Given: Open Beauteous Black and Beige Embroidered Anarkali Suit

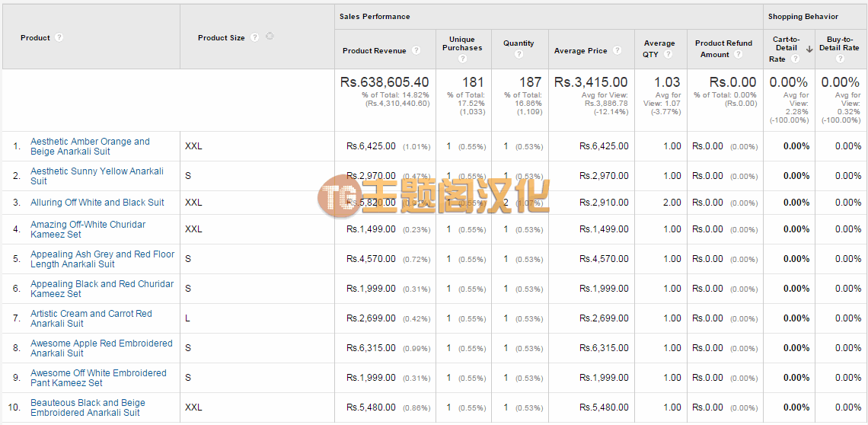Looking at the screenshot, I should 88,407.
